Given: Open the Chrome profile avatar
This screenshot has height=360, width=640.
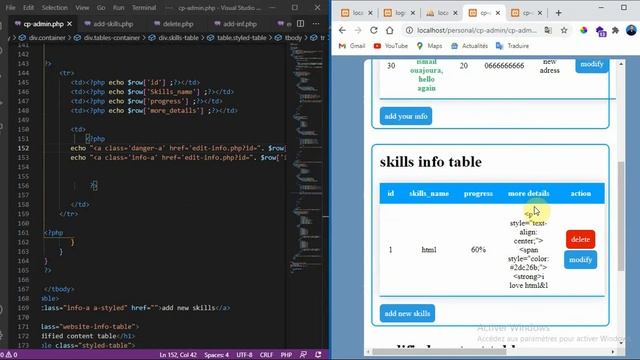Looking at the screenshot, I should (631, 30).
